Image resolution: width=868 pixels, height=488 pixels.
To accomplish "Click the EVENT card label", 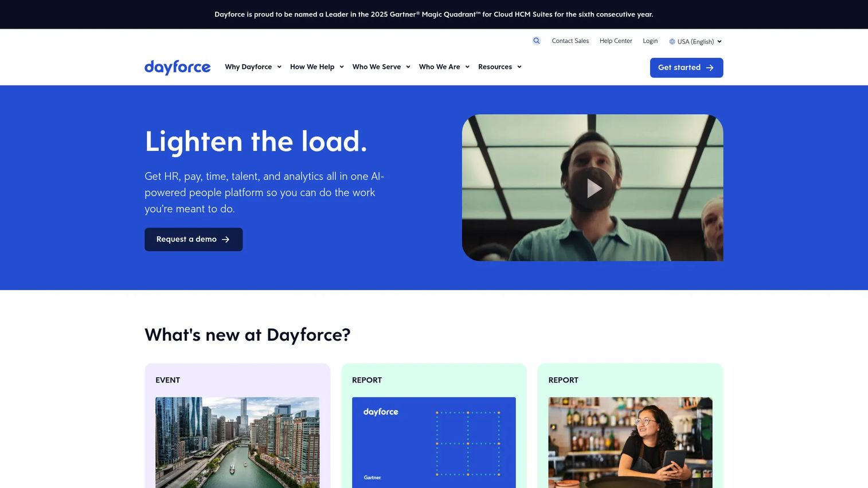I will 167,380.
